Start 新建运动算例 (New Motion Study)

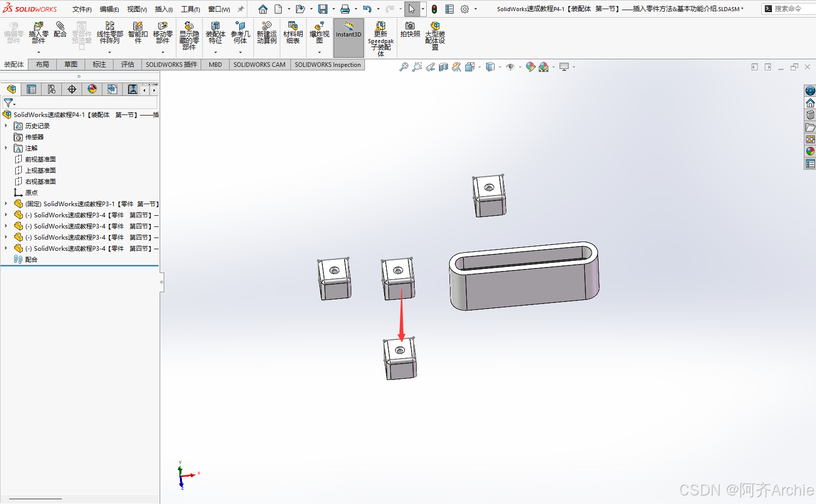pos(267,32)
